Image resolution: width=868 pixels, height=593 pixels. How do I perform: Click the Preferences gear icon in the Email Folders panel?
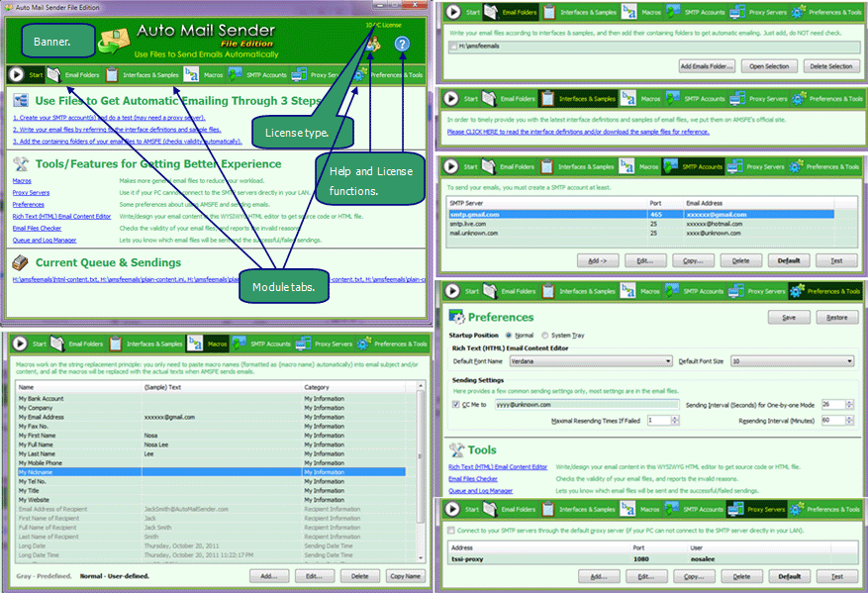pos(799,12)
